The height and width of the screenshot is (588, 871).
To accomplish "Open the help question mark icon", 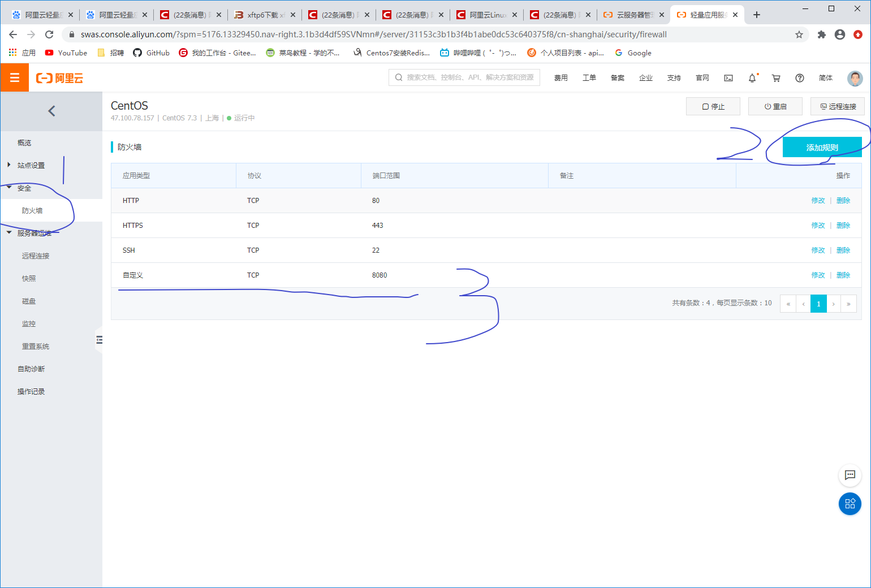I will click(800, 78).
